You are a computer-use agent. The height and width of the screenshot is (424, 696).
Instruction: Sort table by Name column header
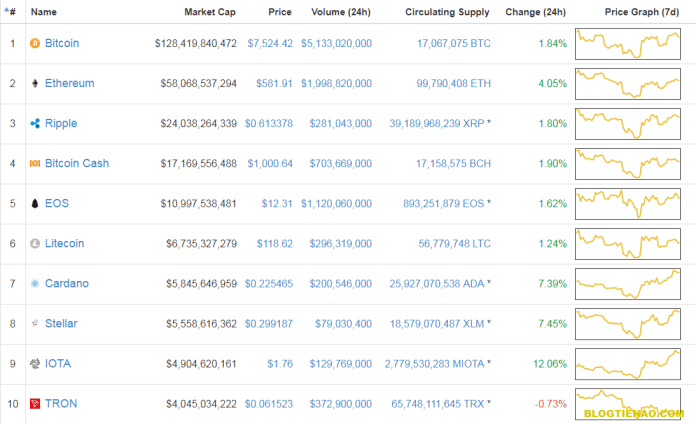(44, 12)
